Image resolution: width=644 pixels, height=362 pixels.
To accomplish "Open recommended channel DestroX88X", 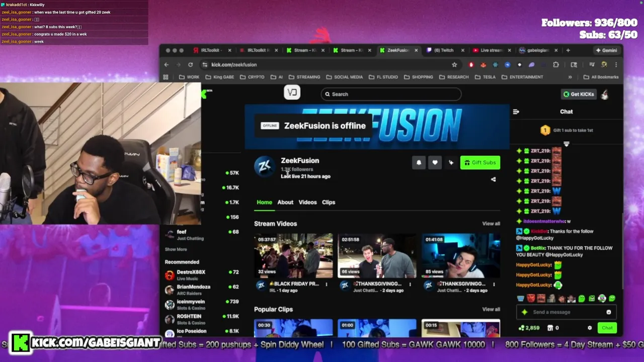I will 202,275.
